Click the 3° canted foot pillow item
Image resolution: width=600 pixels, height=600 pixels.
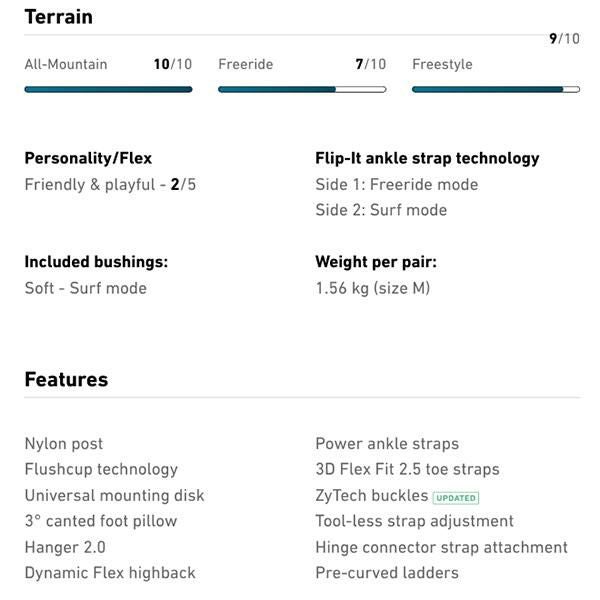click(x=101, y=521)
